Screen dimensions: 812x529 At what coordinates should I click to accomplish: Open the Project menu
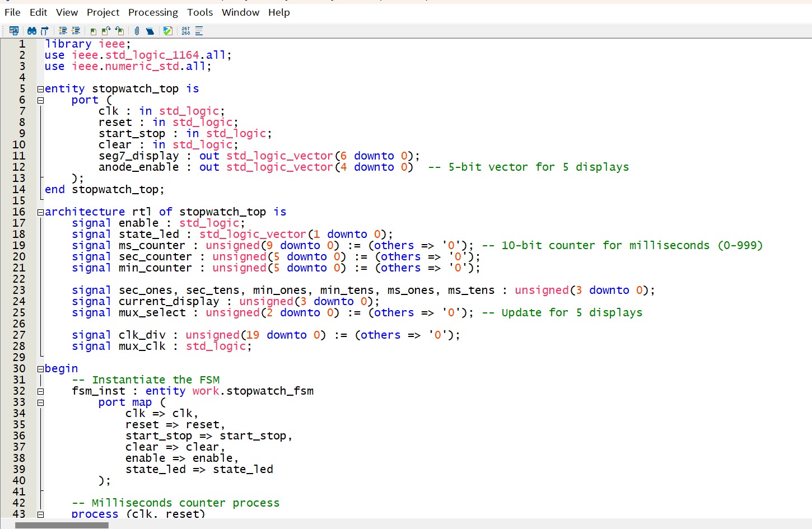click(102, 12)
